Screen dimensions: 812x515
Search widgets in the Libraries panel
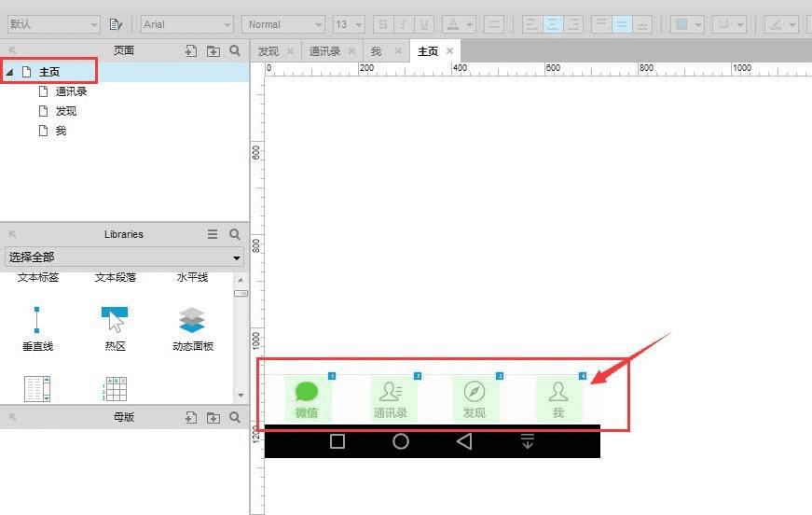(x=235, y=234)
